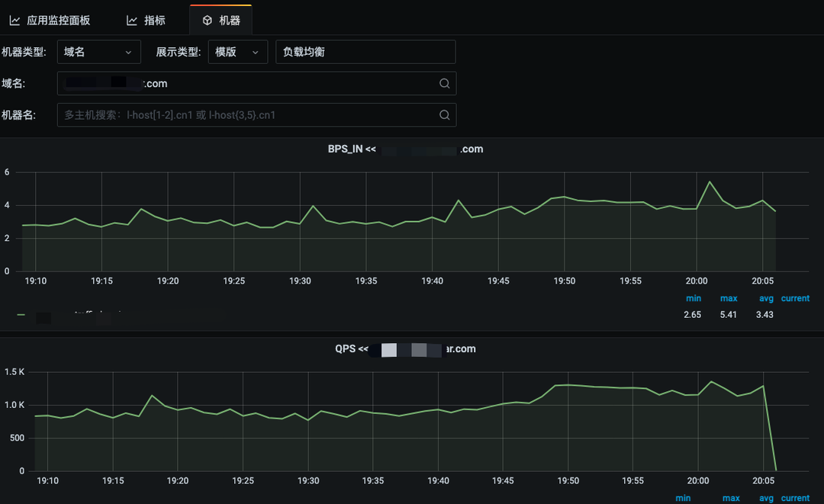Click the search icon in 机器名 field
This screenshot has width=824, height=504.
445,115
